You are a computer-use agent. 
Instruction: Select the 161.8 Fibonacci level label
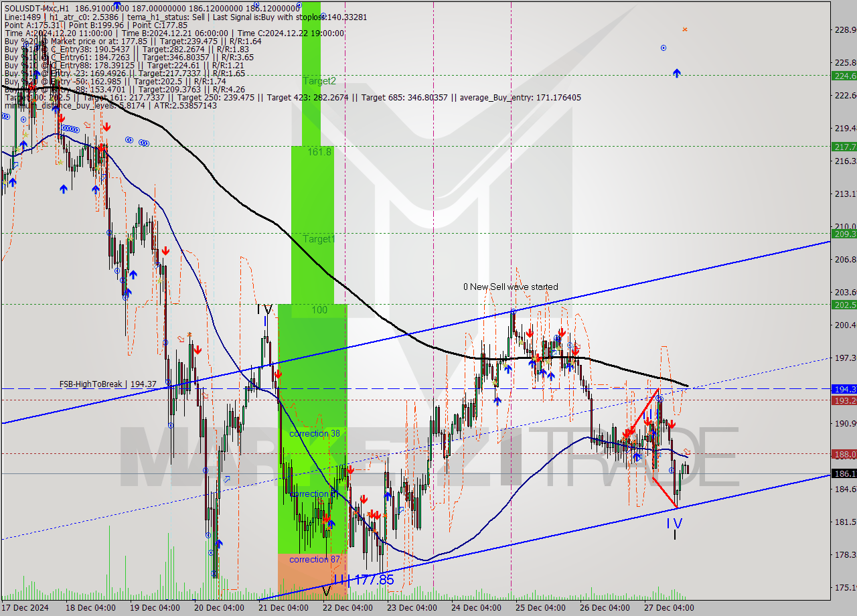point(319,152)
